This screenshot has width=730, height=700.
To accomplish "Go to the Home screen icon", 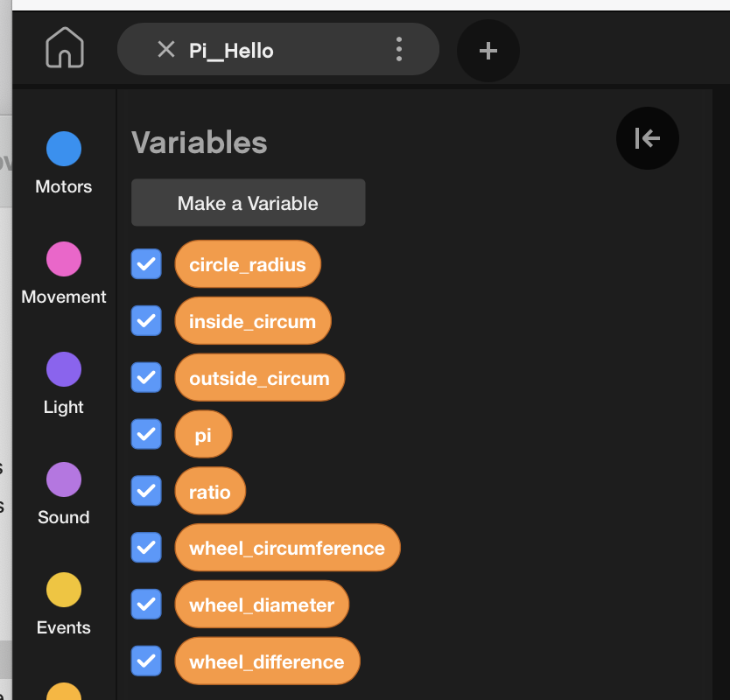I will pyautogui.click(x=65, y=48).
